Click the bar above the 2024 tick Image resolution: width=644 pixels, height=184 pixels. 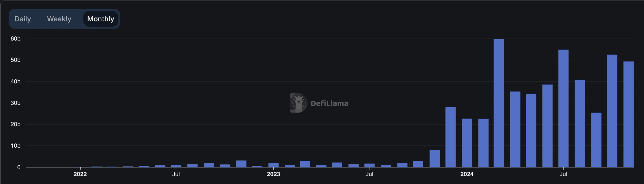coord(467,143)
